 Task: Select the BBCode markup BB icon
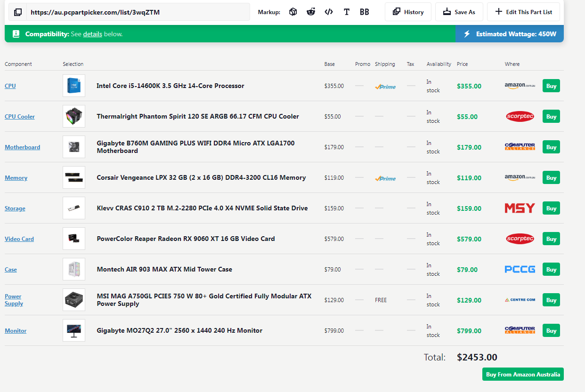(364, 12)
